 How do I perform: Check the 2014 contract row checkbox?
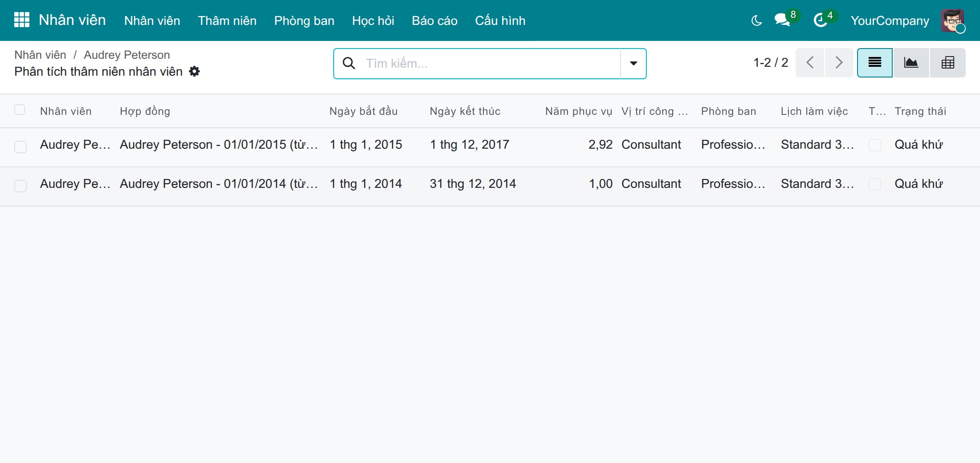point(20,186)
